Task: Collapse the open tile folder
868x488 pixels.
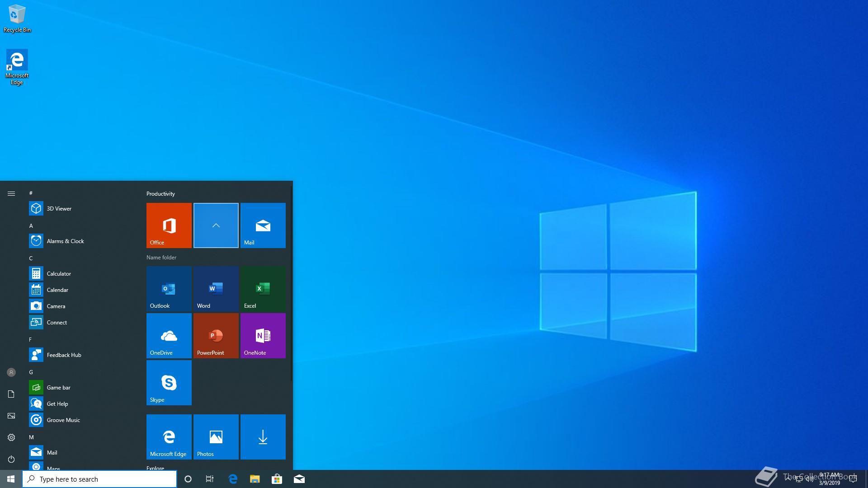Action: click(216, 225)
